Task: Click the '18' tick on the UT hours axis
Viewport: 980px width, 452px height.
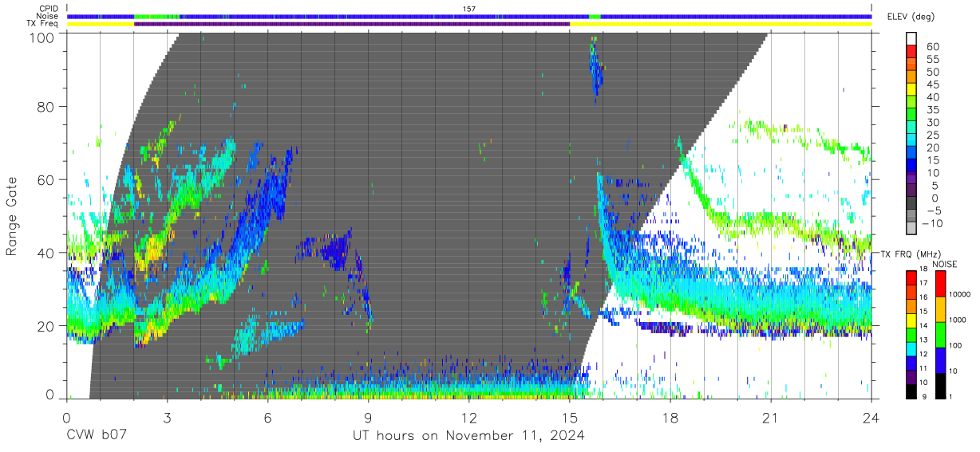Action: [x=670, y=417]
